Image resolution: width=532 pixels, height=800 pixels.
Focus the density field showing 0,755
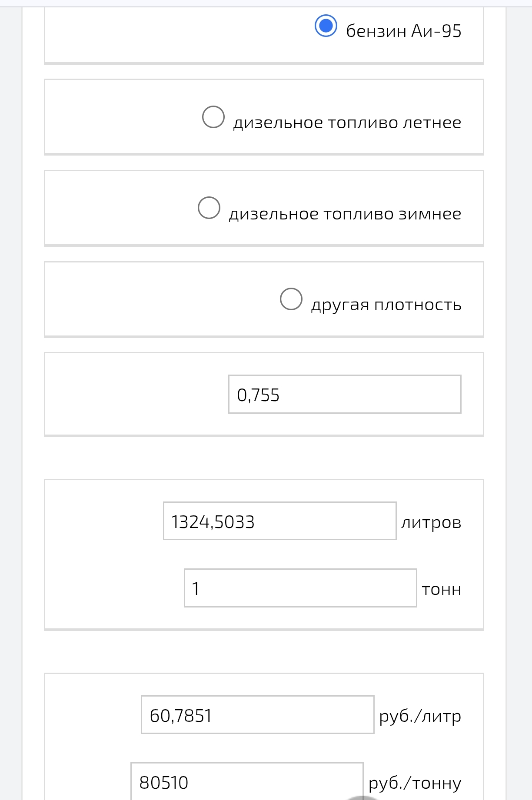coord(344,394)
